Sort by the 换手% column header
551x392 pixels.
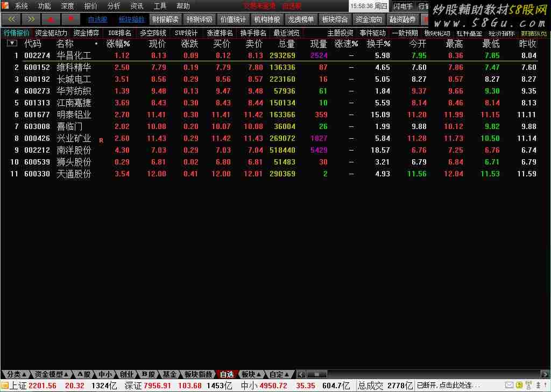click(x=378, y=44)
